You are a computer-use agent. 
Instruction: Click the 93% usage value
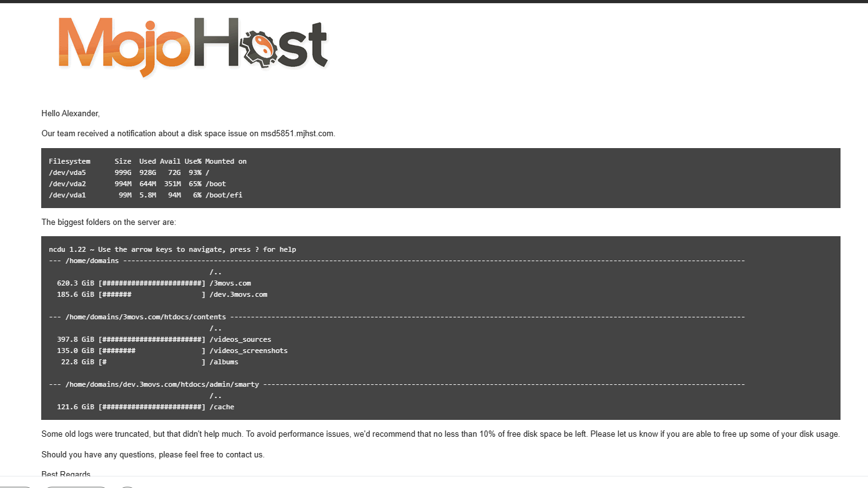(x=195, y=172)
